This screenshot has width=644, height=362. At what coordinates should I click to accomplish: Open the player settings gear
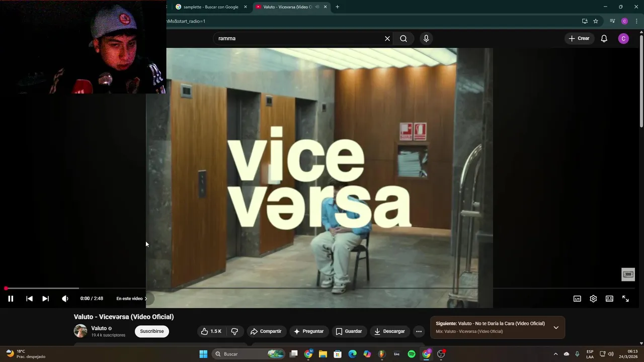593,299
